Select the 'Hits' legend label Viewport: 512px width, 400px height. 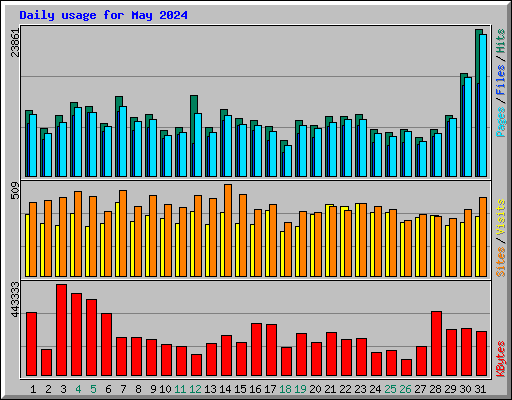[x=500, y=41]
